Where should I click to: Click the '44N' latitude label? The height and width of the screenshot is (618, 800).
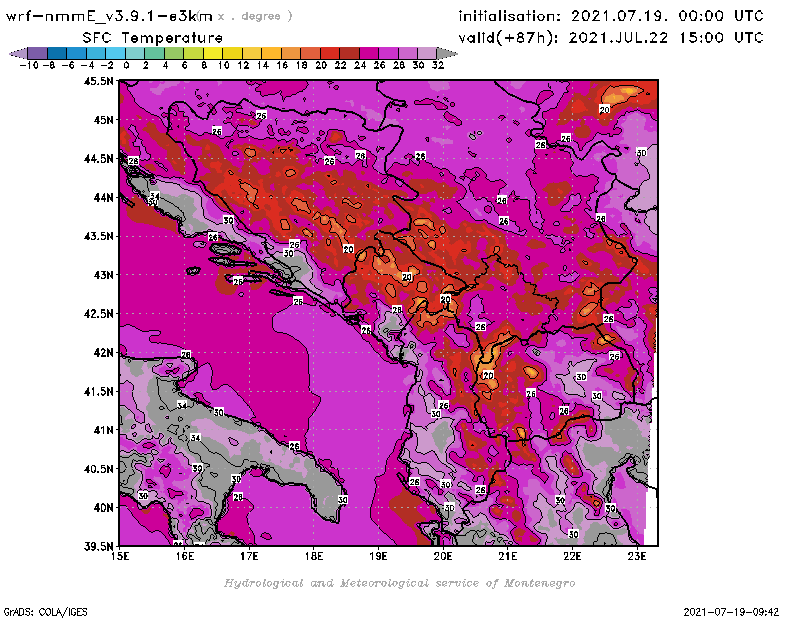103,197
